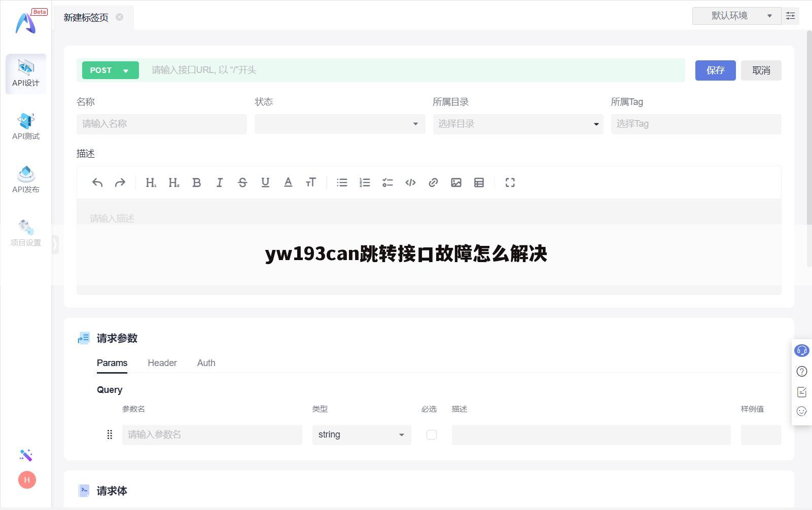Toggle strikethrough formatting
This screenshot has width=812, height=510.
pos(242,183)
